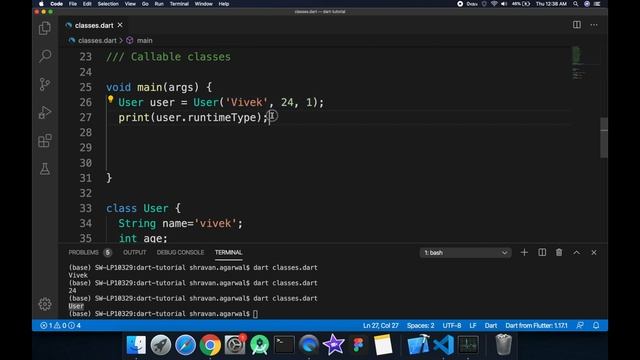The height and width of the screenshot is (360, 640).
Task: Kill terminal with the trash icon
Action: [559, 253]
